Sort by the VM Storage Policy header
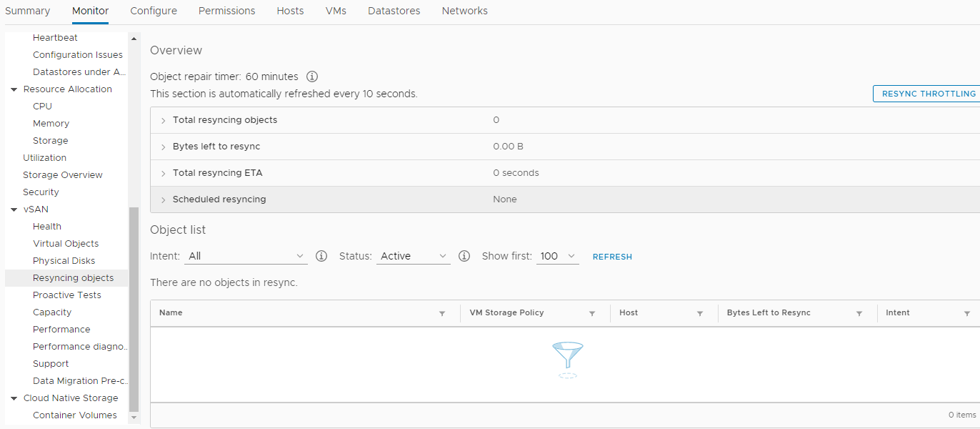 coord(506,313)
